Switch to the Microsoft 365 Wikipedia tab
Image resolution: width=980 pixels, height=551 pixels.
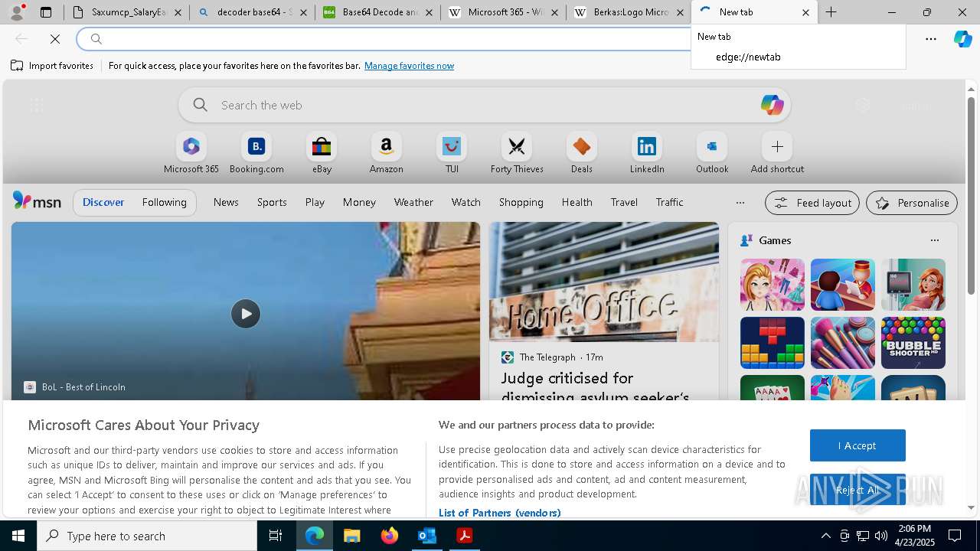(503, 12)
